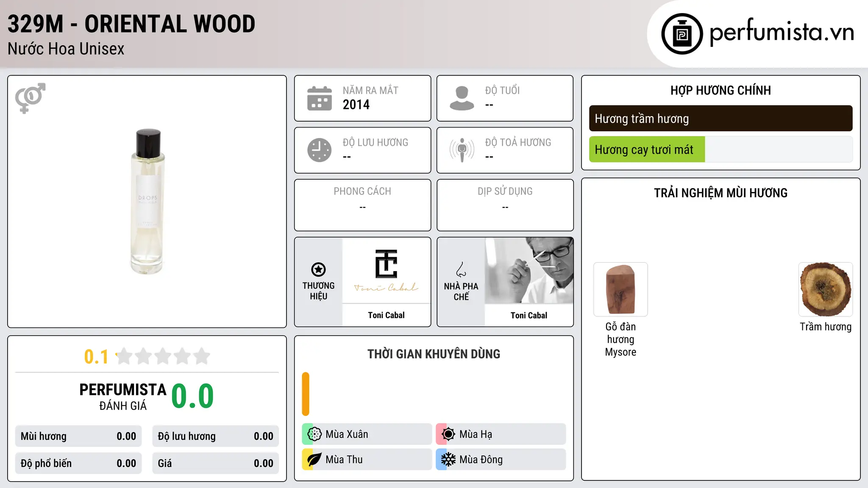Select the Gỗ đàn hương Mysore note image
The image size is (868, 488).
point(620,289)
